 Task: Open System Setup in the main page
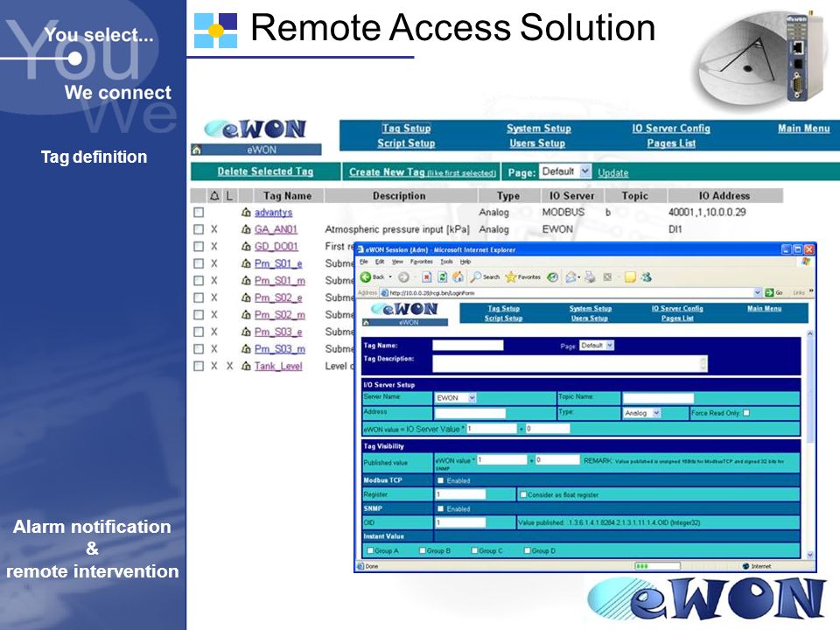click(x=538, y=129)
